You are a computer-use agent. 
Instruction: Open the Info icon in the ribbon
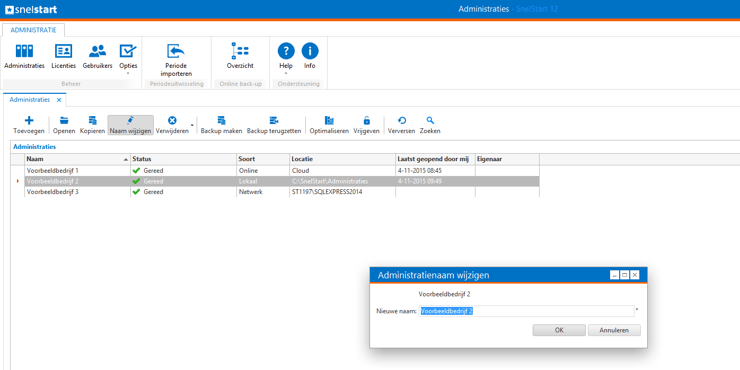(310, 56)
